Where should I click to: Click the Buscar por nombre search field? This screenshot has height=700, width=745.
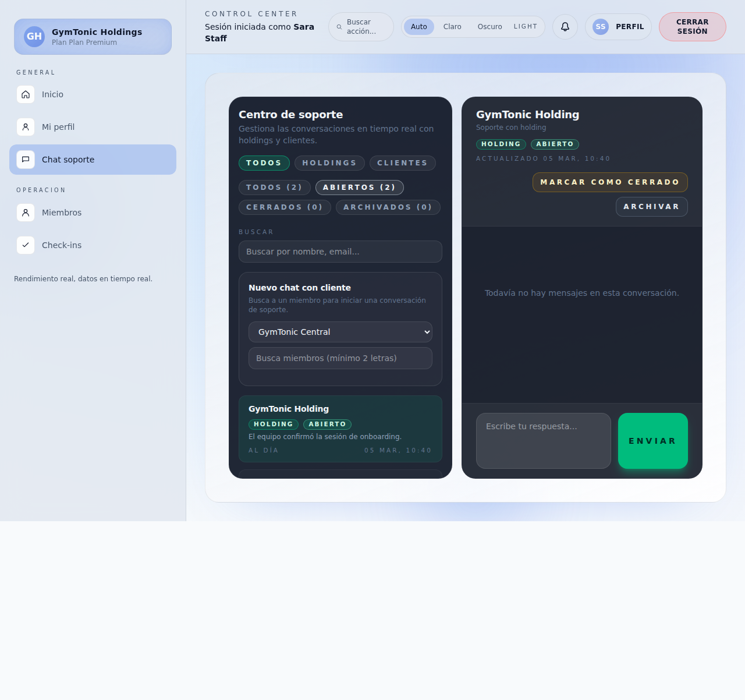(340, 252)
